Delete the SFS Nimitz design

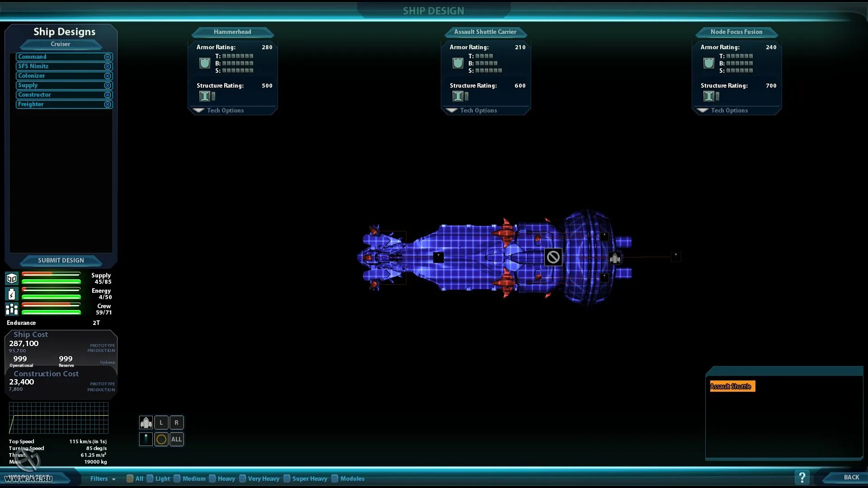tap(108, 66)
